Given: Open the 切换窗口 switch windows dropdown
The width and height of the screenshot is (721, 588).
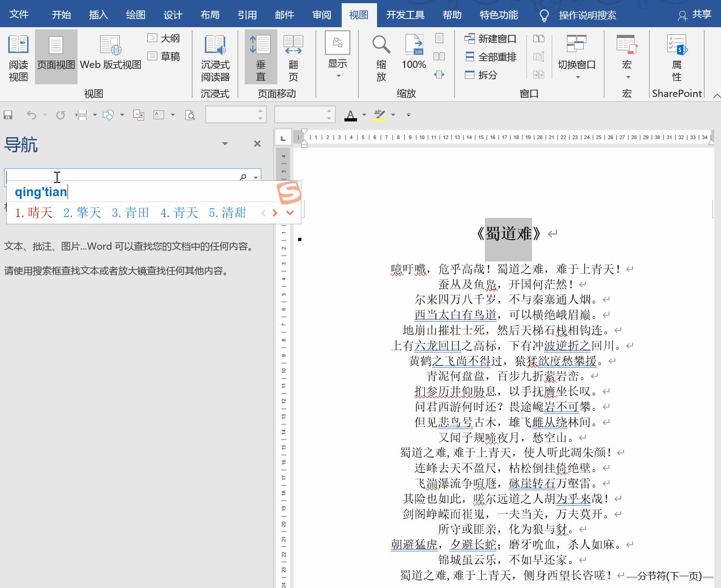Looking at the screenshot, I should tap(577, 58).
